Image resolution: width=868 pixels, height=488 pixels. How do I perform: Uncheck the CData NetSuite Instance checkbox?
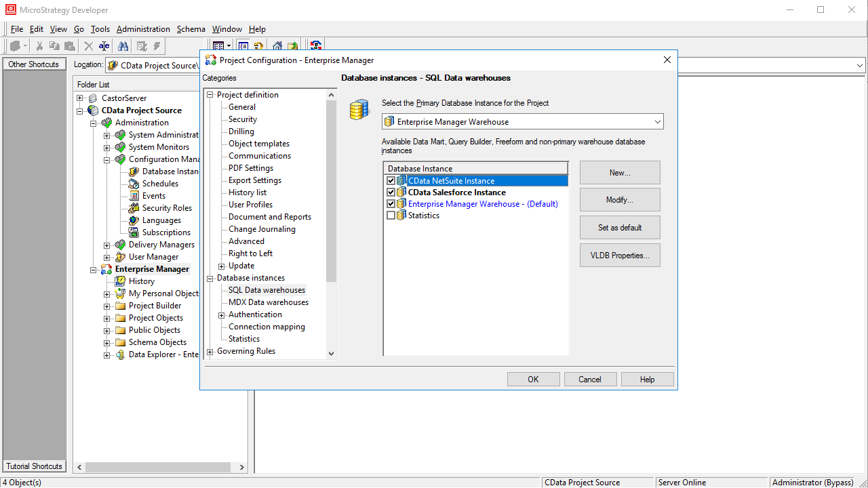[x=391, y=181]
